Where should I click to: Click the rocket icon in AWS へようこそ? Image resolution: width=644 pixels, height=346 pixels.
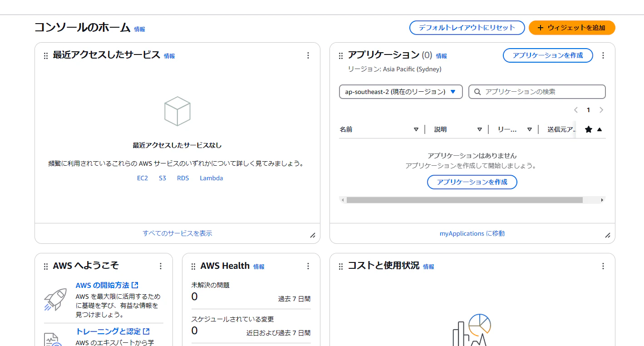coord(55,300)
